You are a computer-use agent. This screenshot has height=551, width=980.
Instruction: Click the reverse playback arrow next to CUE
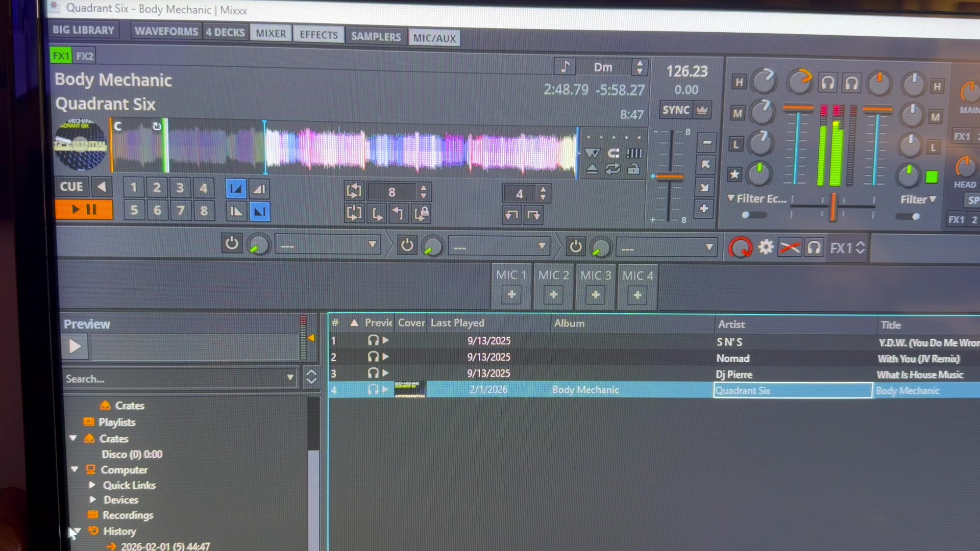(x=102, y=187)
